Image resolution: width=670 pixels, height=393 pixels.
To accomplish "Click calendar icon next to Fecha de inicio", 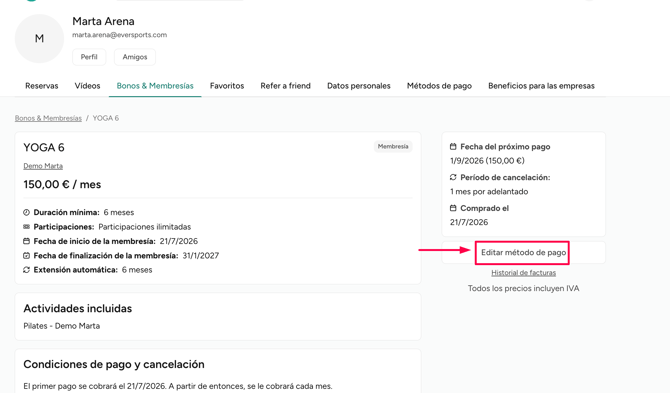I will point(26,241).
